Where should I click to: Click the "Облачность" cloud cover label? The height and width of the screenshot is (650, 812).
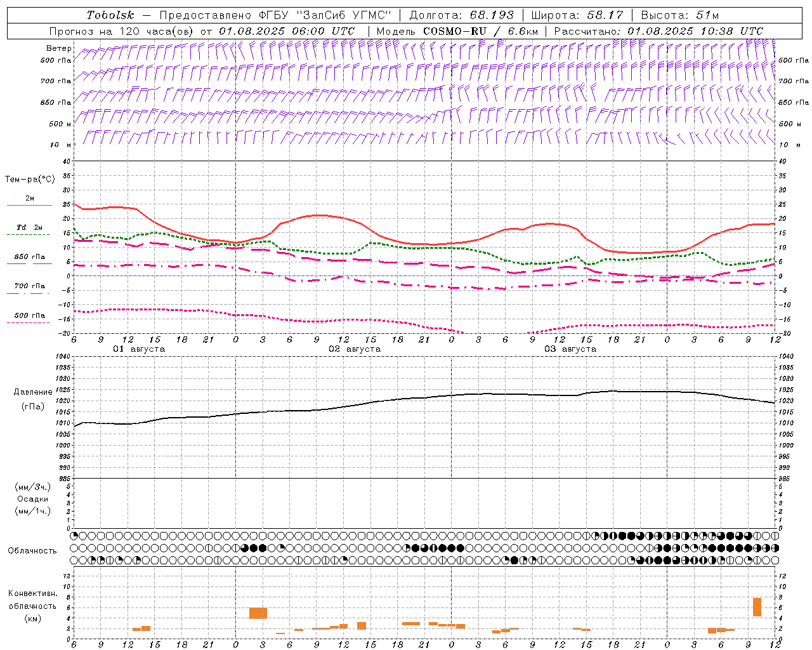coord(32,550)
